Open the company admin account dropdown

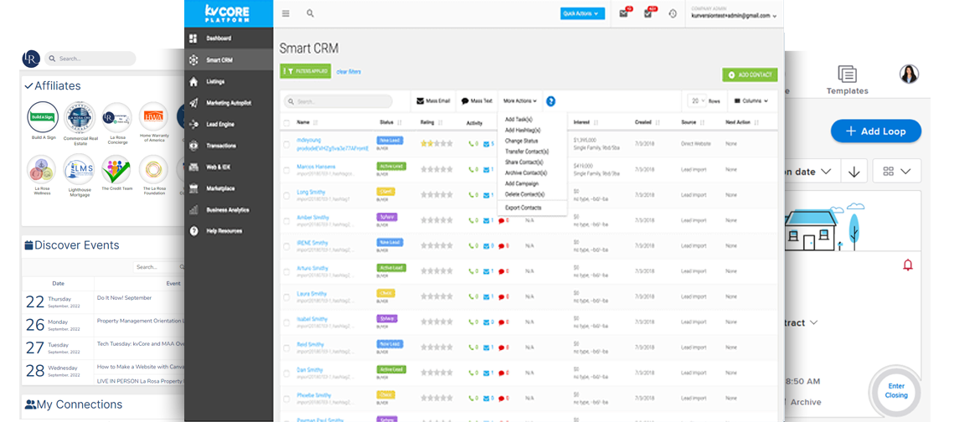734,13
